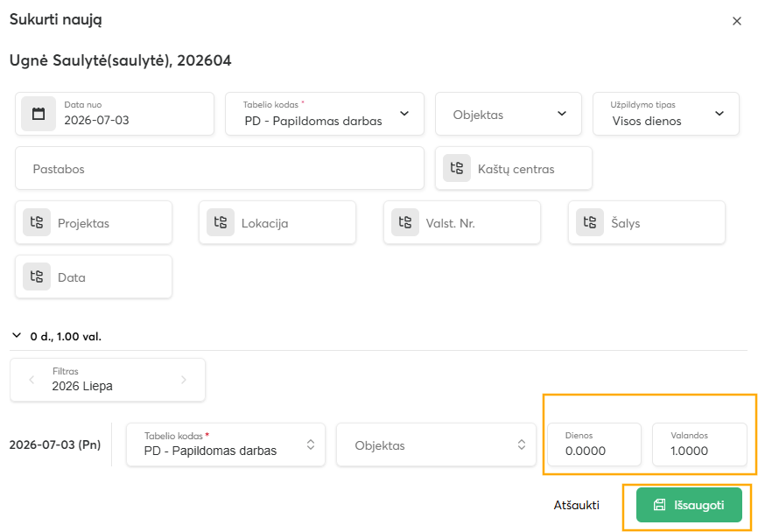
Task: Click the 2026-07-03 (Pn) row label
Action: click(54, 444)
